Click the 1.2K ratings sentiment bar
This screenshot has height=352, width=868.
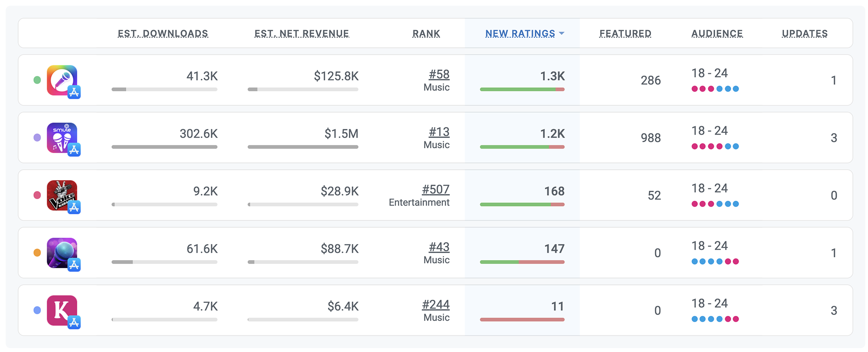coord(522,147)
